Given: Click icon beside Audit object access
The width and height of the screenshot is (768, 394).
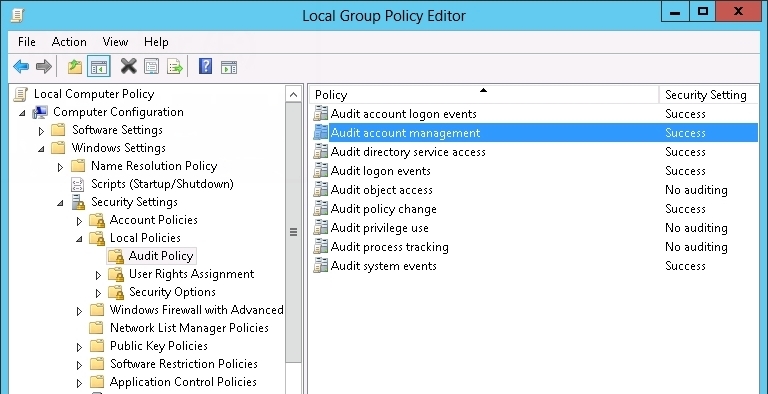Looking at the screenshot, I should pyautogui.click(x=320, y=190).
